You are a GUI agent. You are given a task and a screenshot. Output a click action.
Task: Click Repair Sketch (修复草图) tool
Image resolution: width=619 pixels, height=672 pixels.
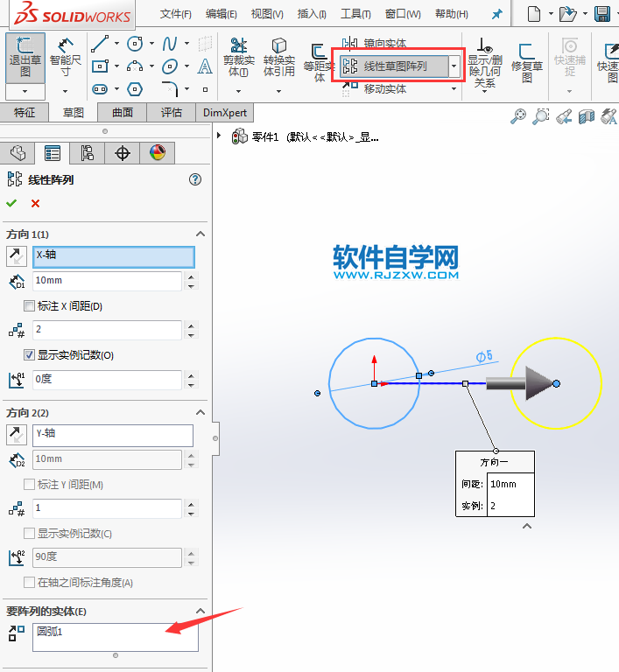pyautogui.click(x=527, y=63)
